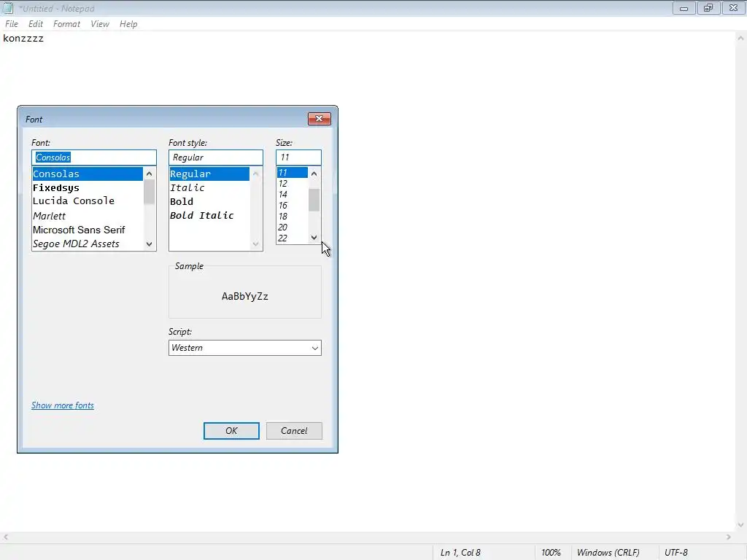The width and height of the screenshot is (747, 560).
Task: Select Marlett in the font list
Action: pyautogui.click(x=88, y=216)
